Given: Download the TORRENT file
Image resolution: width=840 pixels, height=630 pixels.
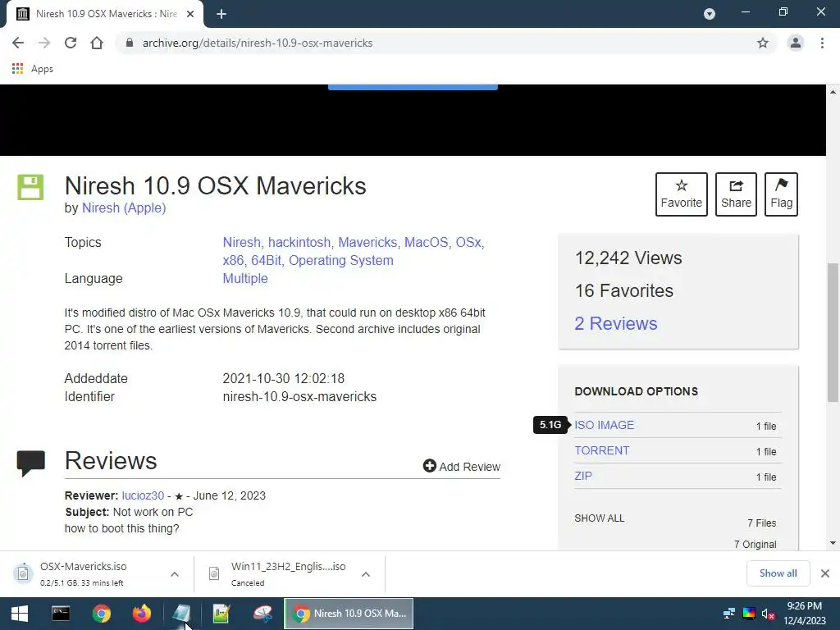Looking at the screenshot, I should click(601, 450).
